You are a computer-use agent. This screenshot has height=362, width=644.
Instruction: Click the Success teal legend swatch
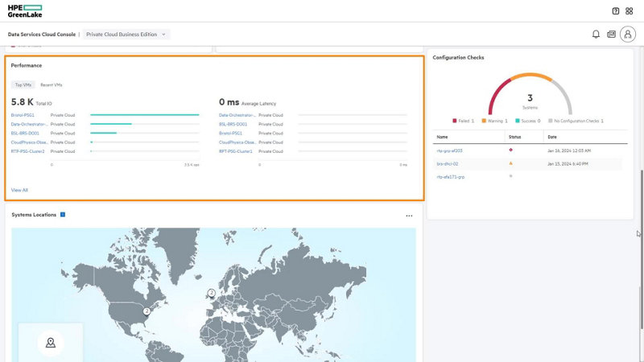[x=518, y=121]
